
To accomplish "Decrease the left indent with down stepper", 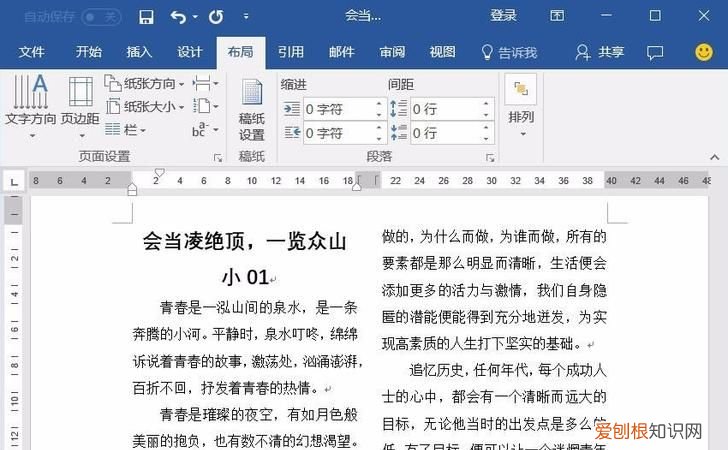I will [x=379, y=114].
